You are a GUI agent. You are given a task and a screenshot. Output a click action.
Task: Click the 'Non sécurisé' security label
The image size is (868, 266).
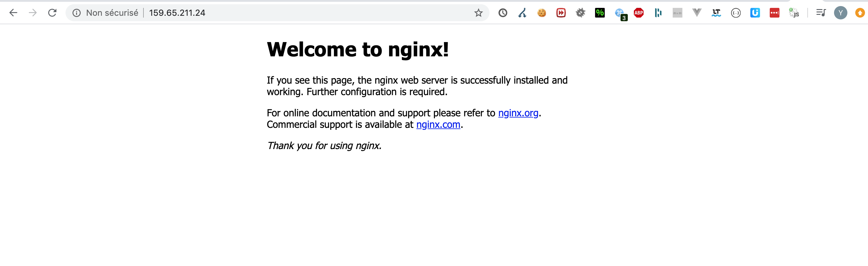pos(112,13)
